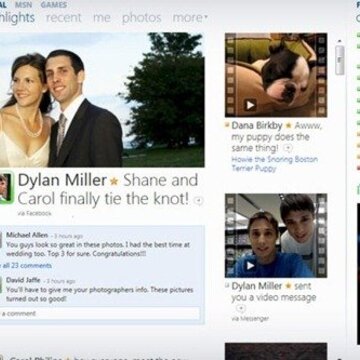
Task: Open the MSN link in the top bar
Action: pyautogui.click(x=23, y=5)
